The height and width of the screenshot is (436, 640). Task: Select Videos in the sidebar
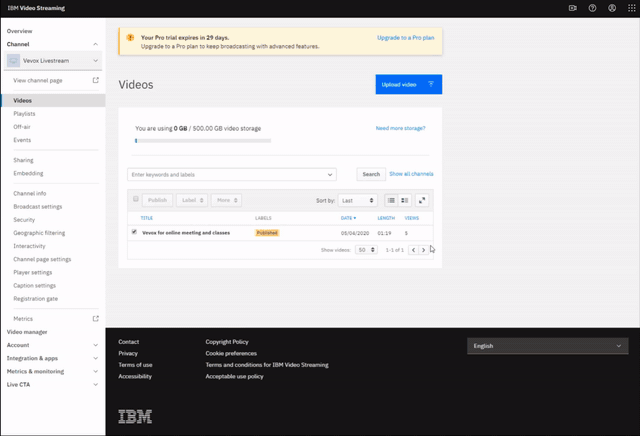point(53,100)
